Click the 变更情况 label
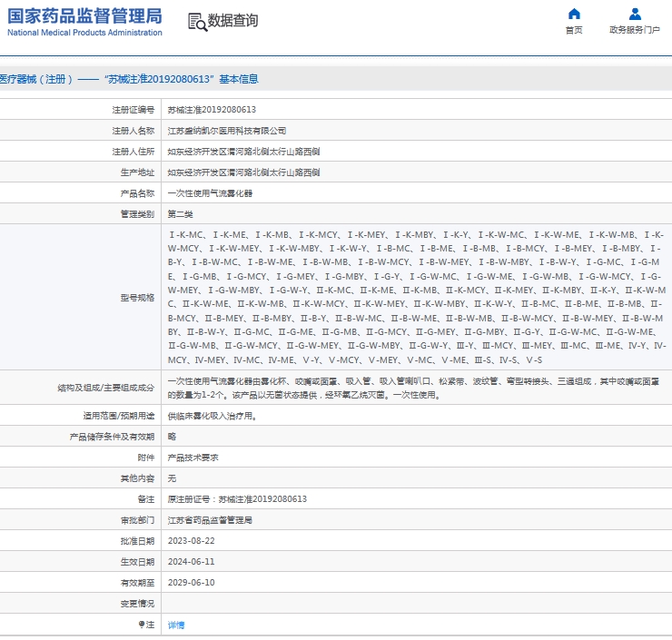Image resolution: width=672 pixels, height=640 pixels. 137,604
